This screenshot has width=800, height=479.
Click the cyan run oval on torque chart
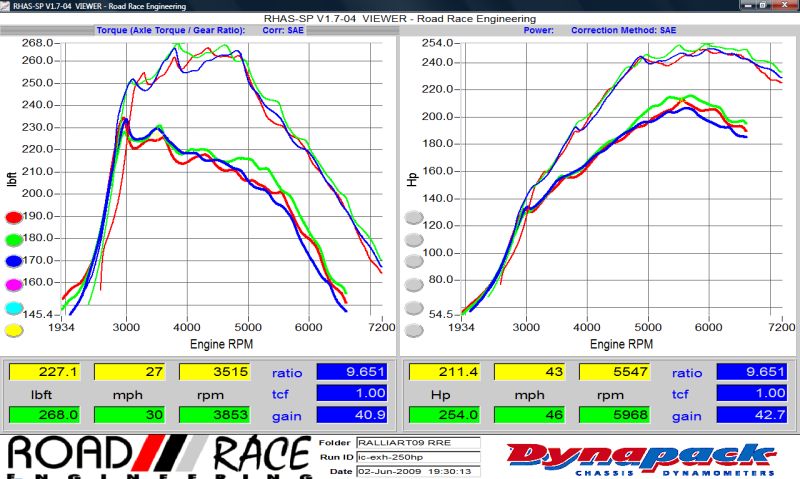point(15,308)
